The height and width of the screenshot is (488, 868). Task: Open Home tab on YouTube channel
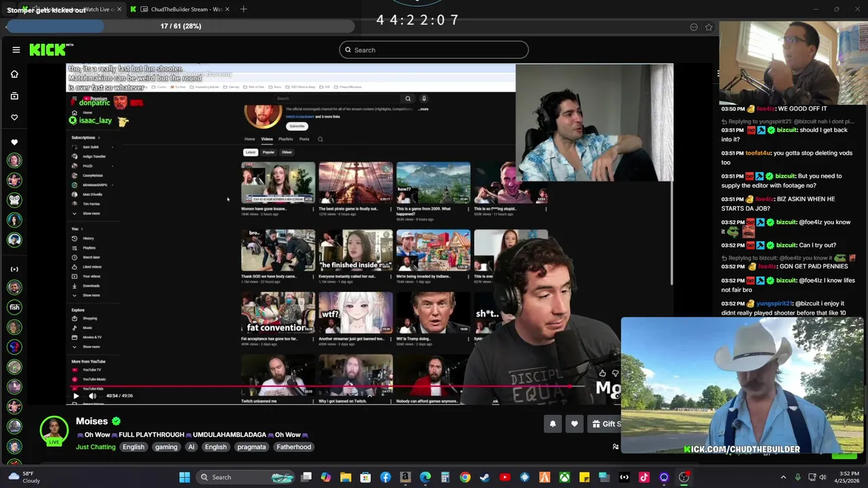(250, 139)
